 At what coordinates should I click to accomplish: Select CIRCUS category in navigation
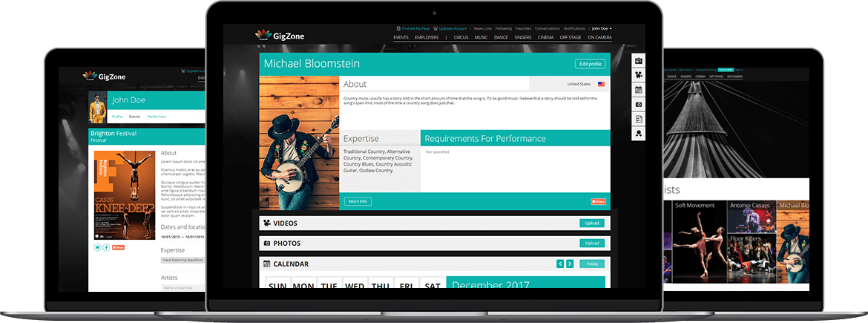(x=461, y=38)
